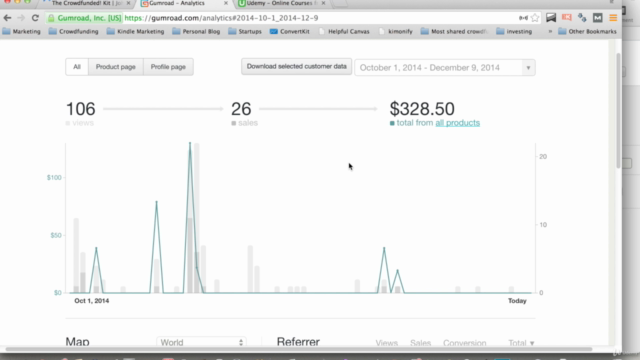Click the 106 views count
This screenshot has height=360, width=640.
coord(80,109)
